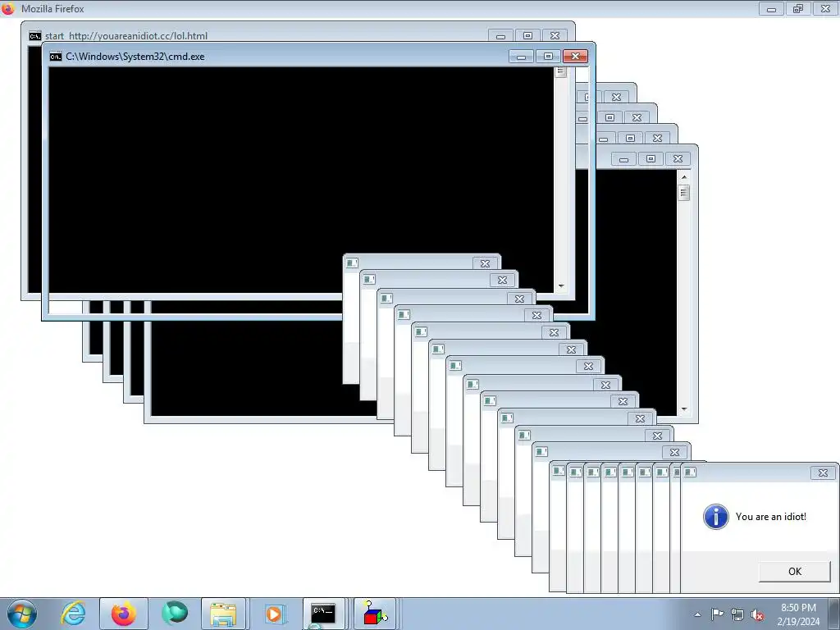This screenshot has width=840, height=630.
Task: Open the Windows Start menu orb
Action: [22, 614]
